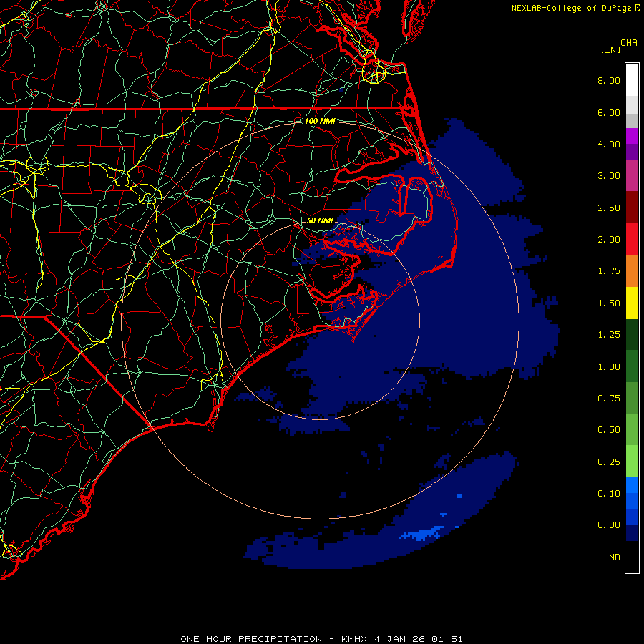This screenshot has width=644, height=644.
Task: Click the 1.75 legend value
Action: pos(609,271)
